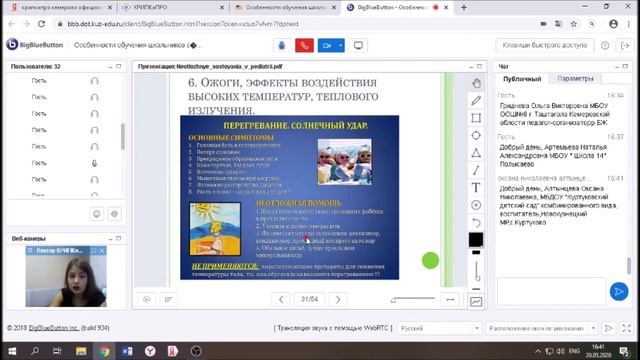Minimize the Users panel
The width and height of the screenshot is (640, 360).
(110, 67)
